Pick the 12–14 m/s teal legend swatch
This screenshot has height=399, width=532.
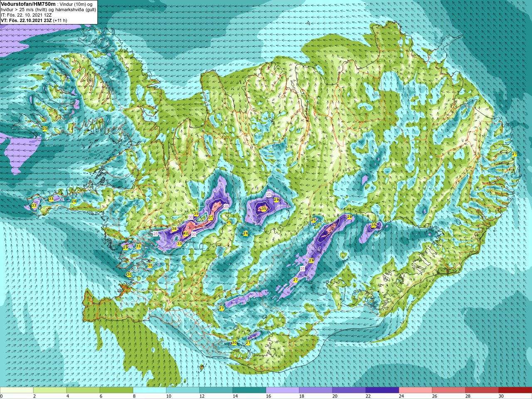216,390
